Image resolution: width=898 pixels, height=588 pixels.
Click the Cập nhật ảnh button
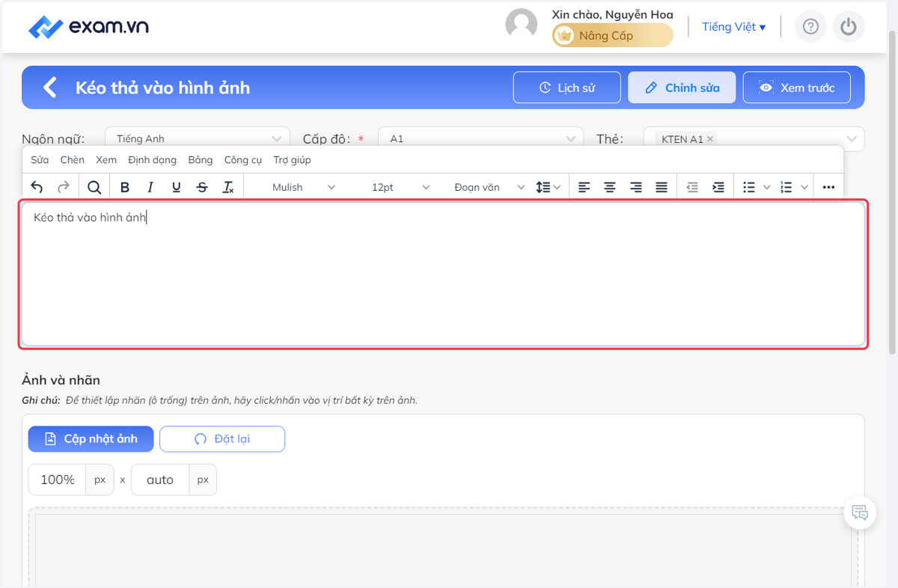91,439
